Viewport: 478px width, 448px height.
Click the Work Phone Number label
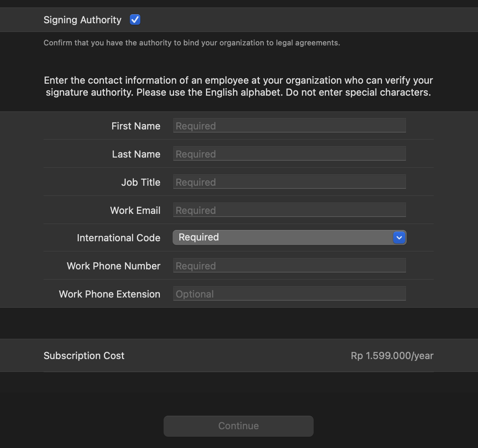[x=113, y=266]
